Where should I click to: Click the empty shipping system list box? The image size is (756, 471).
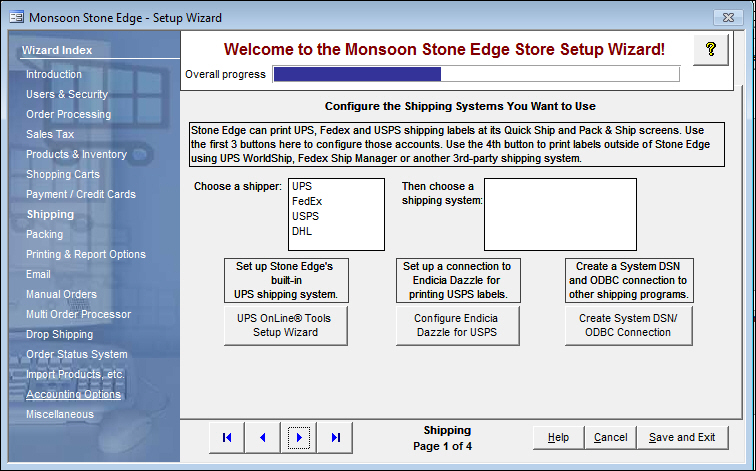click(560, 215)
